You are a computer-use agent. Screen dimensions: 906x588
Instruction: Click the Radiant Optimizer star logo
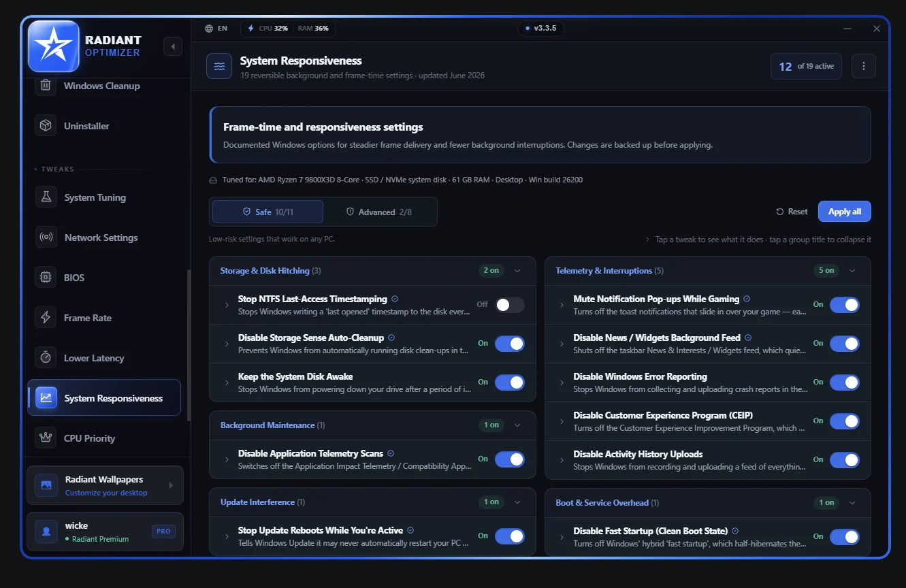pos(54,46)
